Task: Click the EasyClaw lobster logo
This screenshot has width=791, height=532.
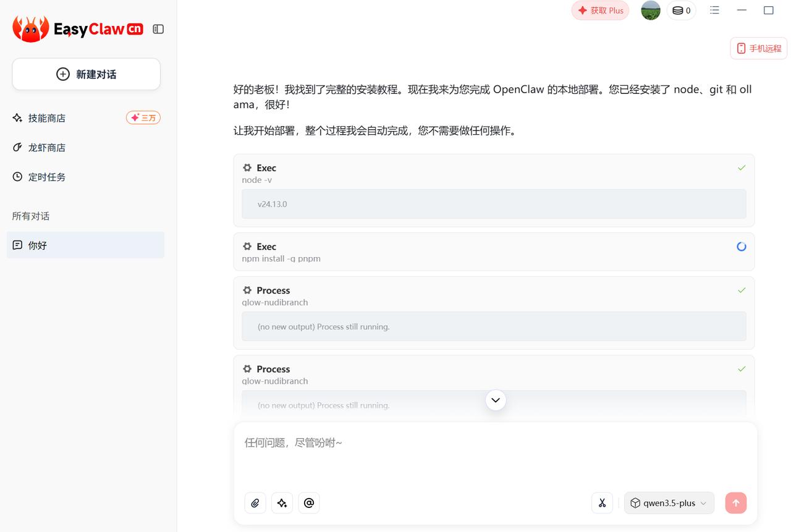Action: 30,28
